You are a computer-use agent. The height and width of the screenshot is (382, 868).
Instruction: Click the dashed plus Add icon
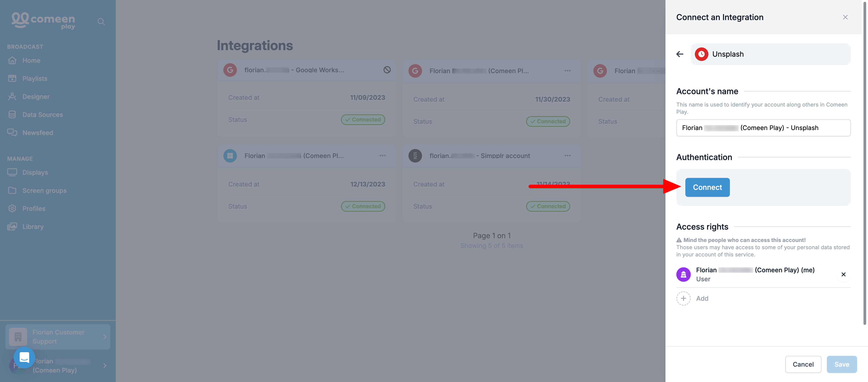pos(684,298)
